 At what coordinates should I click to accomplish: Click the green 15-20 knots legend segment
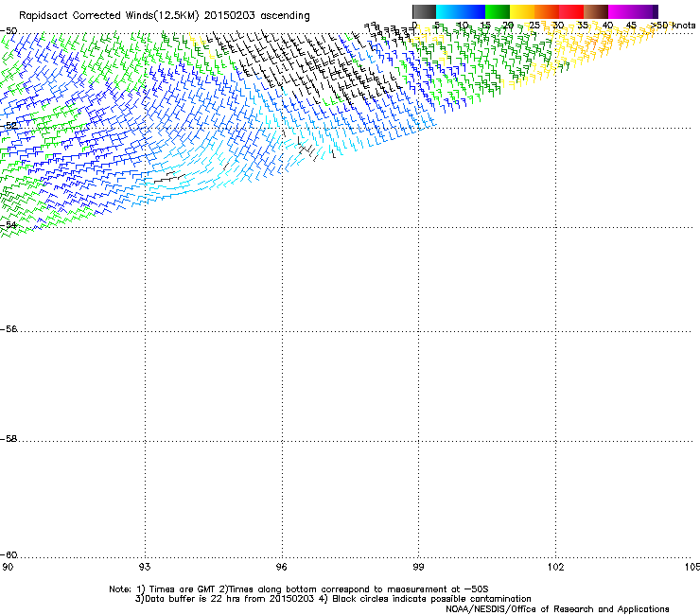(x=498, y=11)
